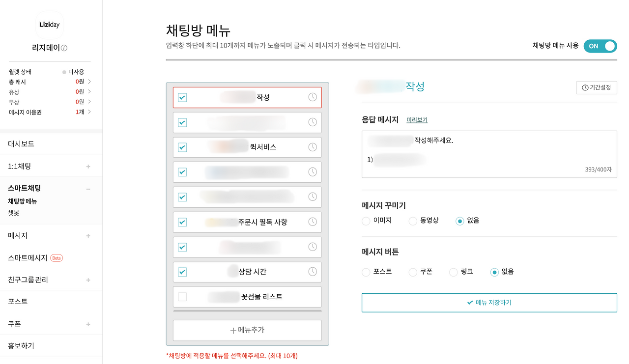Screen dimensions: 629x364
Task: Expand the 1:1채팅 sidebar section
Action: coord(87,166)
